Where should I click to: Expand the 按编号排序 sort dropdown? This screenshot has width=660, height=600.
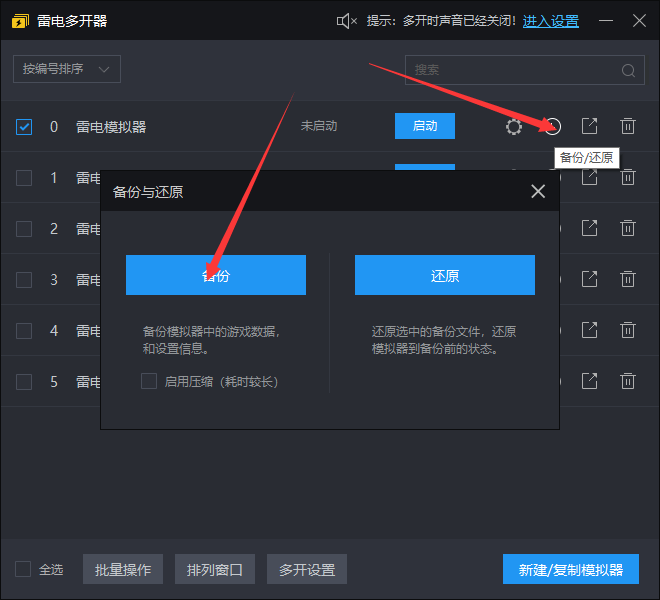(x=67, y=69)
